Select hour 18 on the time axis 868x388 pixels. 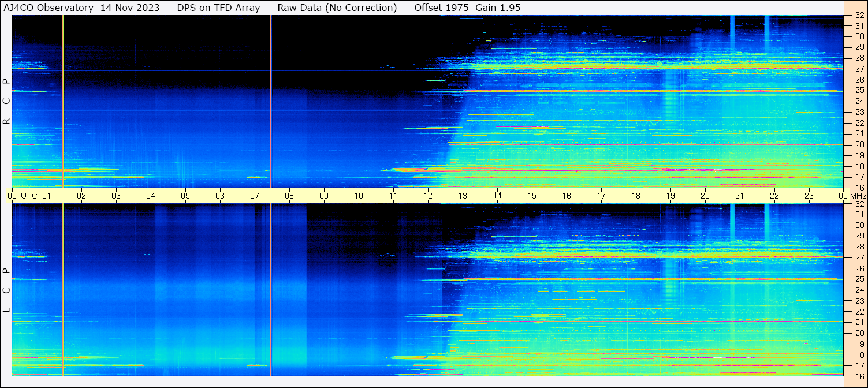click(x=636, y=196)
